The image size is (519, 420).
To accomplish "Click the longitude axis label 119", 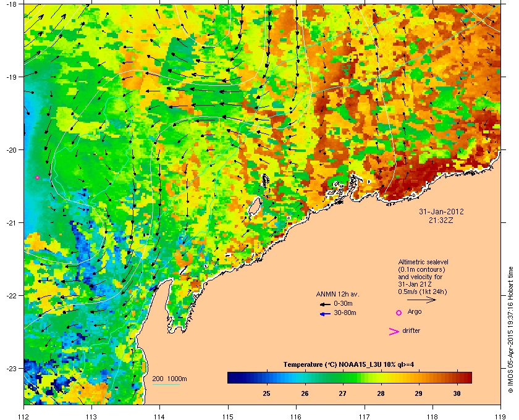I will (500, 416).
